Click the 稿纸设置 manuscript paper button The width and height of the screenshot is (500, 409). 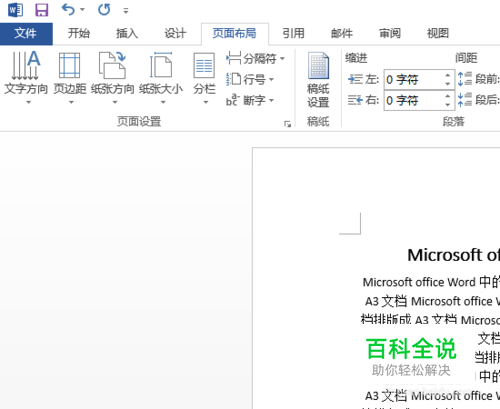pos(318,80)
